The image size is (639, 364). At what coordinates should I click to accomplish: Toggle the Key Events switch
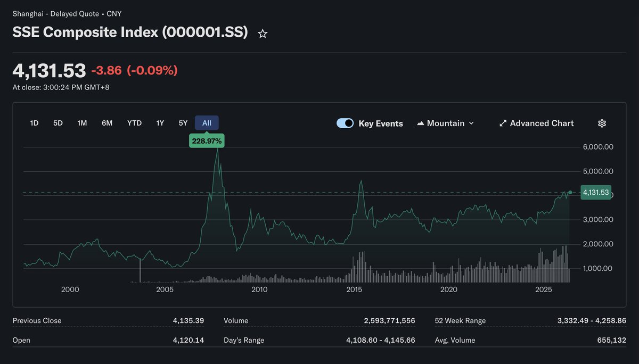click(345, 123)
